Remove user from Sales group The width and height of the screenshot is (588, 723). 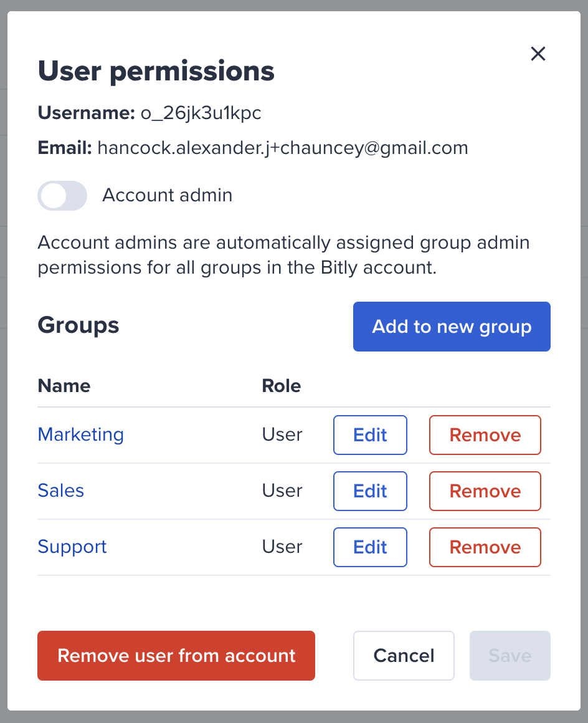pyautogui.click(x=485, y=491)
